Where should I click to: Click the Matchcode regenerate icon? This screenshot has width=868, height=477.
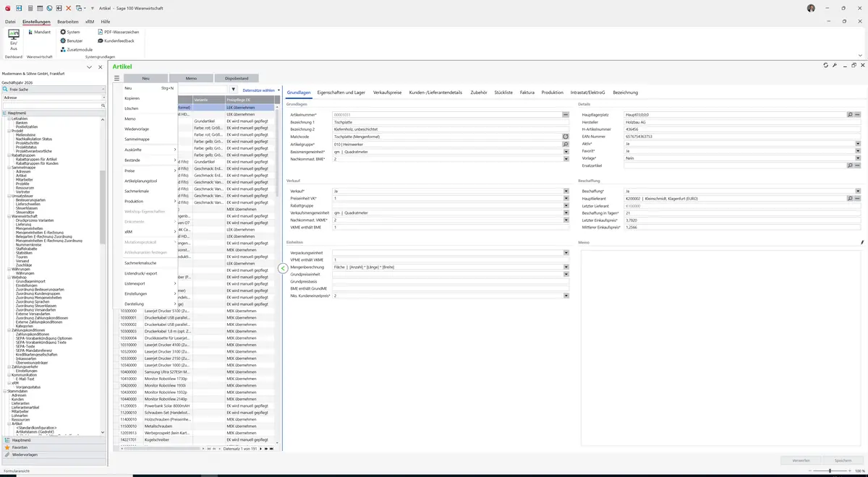point(566,137)
